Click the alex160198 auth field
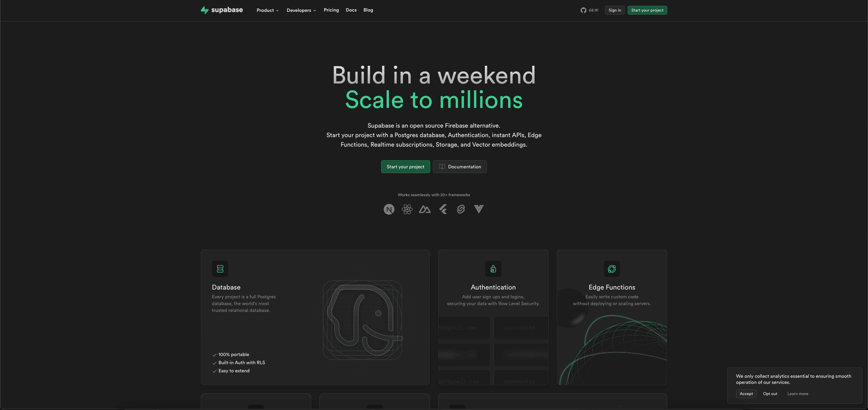 pyautogui.click(x=521, y=328)
